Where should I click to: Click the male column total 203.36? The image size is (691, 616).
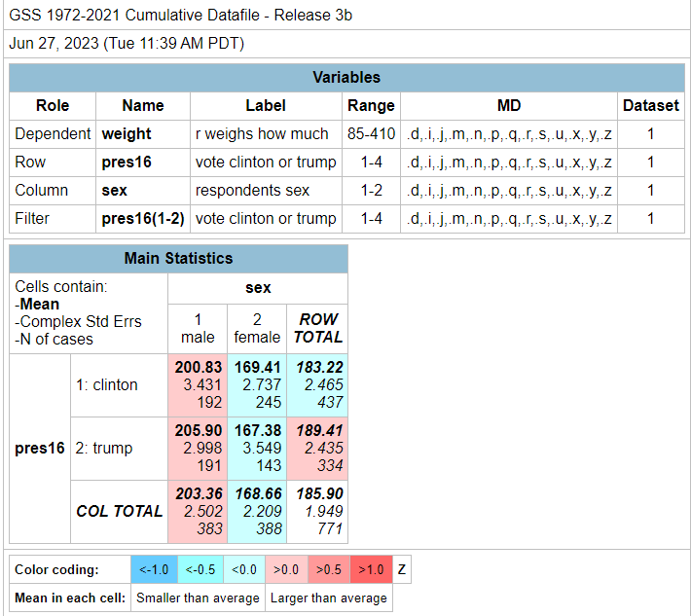click(x=199, y=494)
